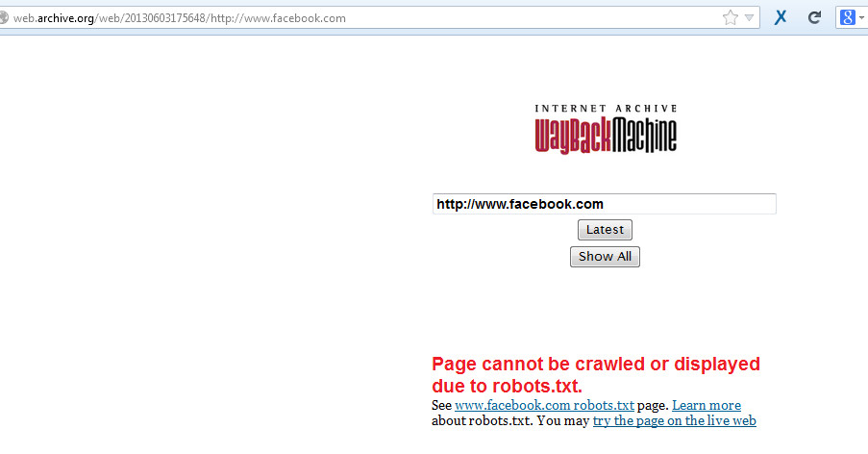868x454 pixels.
Task: Click the Show All button
Action: coord(605,257)
